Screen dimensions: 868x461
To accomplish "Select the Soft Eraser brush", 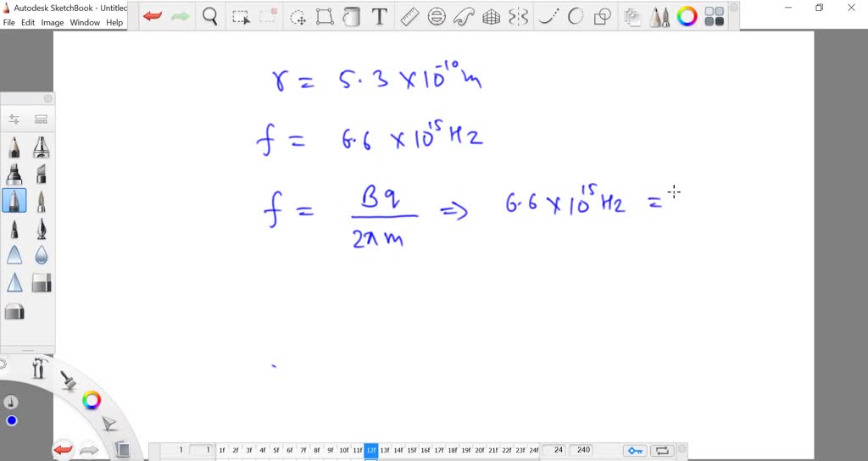I will (14, 312).
